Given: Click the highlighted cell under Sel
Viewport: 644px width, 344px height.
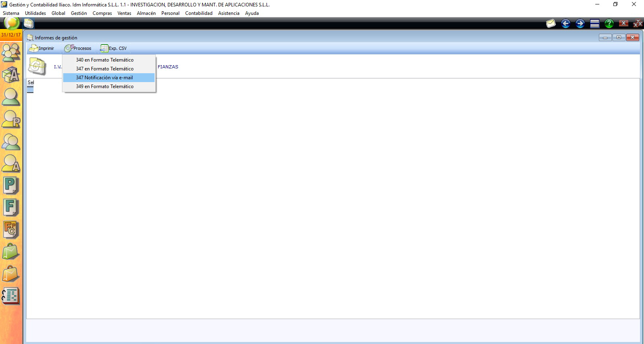Looking at the screenshot, I should click(30, 89).
